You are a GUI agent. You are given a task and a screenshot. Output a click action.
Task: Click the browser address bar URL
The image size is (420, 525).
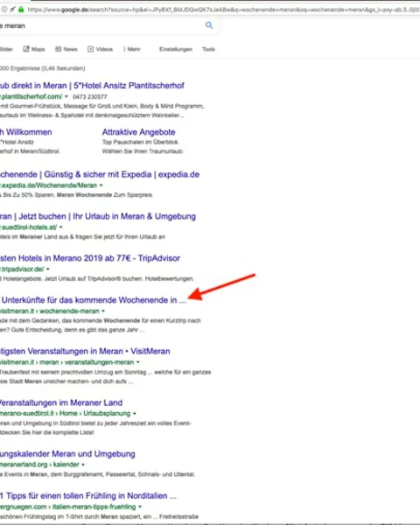click(x=223, y=10)
